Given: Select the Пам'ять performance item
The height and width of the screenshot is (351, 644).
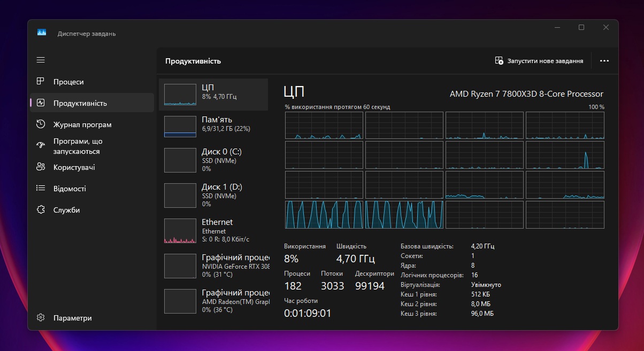Looking at the screenshot, I should tap(213, 127).
